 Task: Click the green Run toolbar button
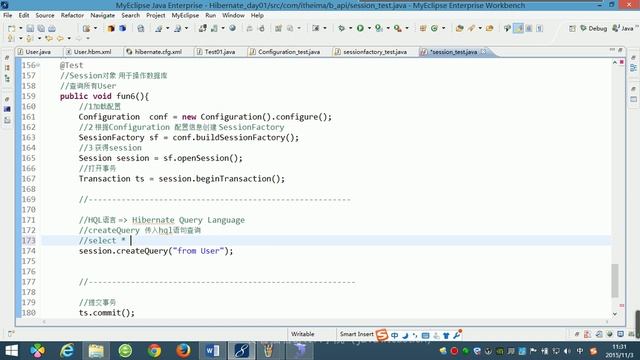(360, 28)
